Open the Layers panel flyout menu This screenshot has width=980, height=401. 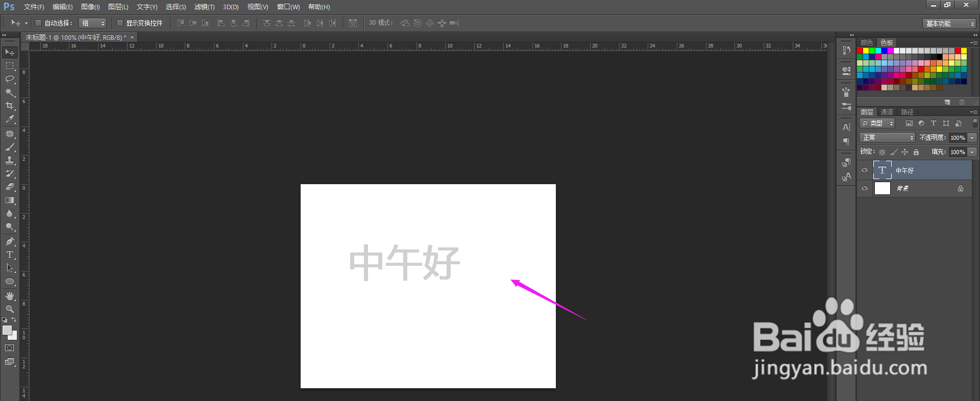coord(974,112)
